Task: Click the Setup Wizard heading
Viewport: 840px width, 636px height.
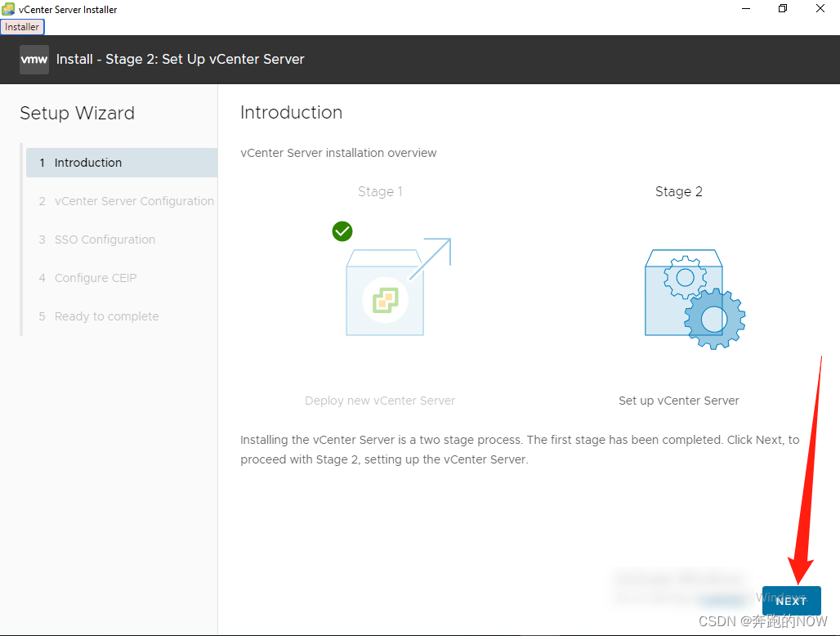Action: coord(77,114)
